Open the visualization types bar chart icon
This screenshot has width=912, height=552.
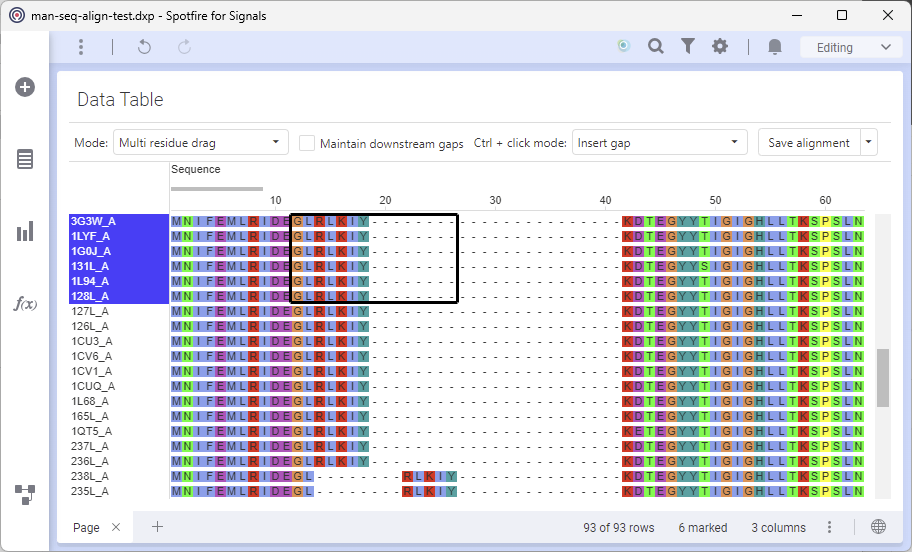coord(25,232)
